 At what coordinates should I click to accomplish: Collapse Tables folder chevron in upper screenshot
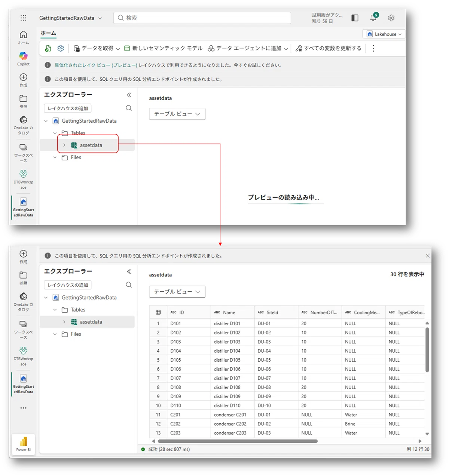[55, 133]
